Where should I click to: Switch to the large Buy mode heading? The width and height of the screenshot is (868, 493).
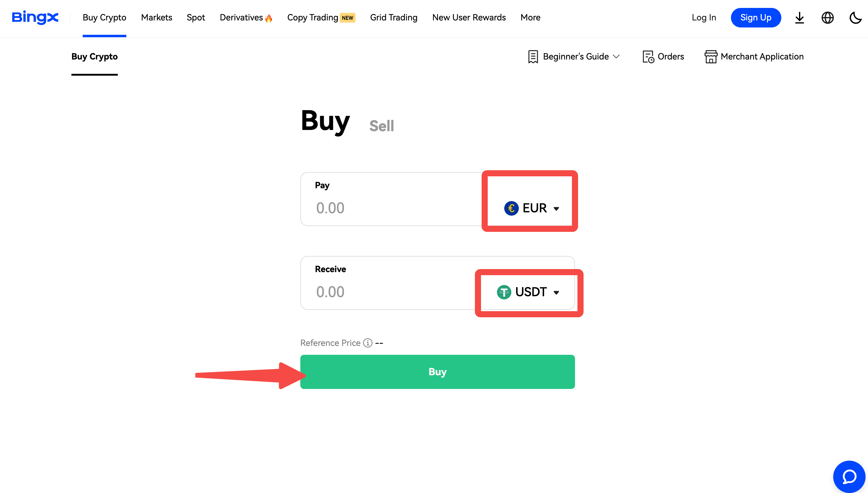[325, 121]
